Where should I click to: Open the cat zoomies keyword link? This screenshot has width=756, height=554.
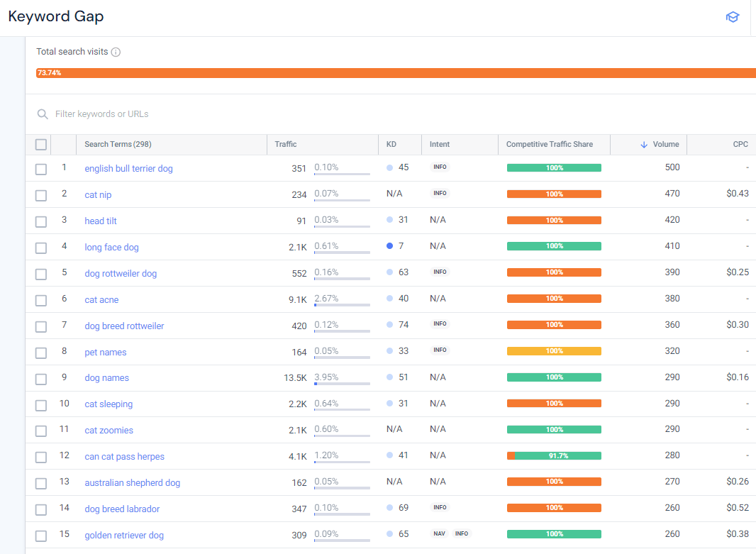(109, 430)
